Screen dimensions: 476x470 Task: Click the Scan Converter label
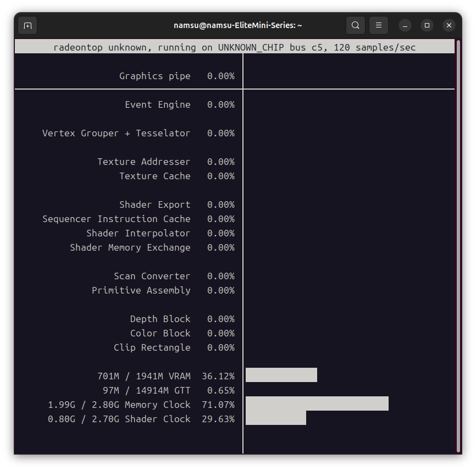coord(152,276)
